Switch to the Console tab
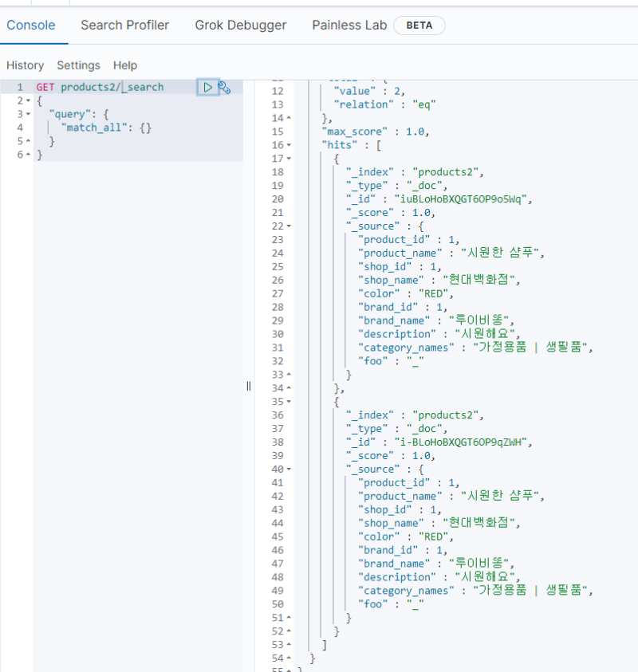 click(31, 25)
